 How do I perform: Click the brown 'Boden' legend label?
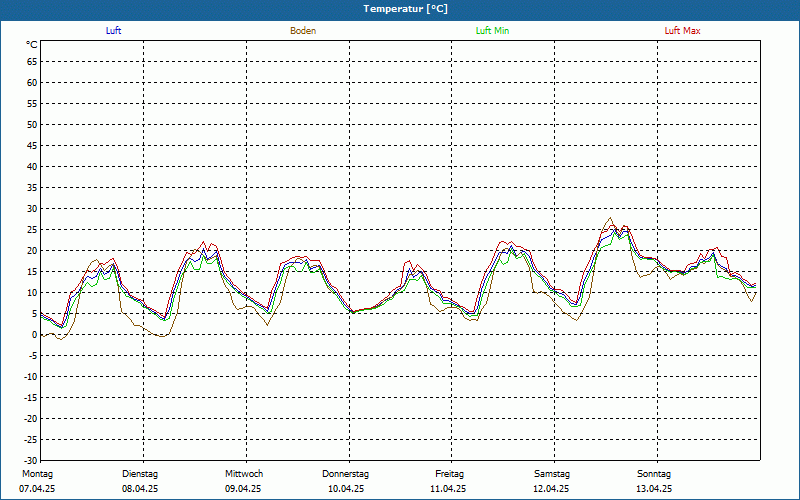point(303,31)
